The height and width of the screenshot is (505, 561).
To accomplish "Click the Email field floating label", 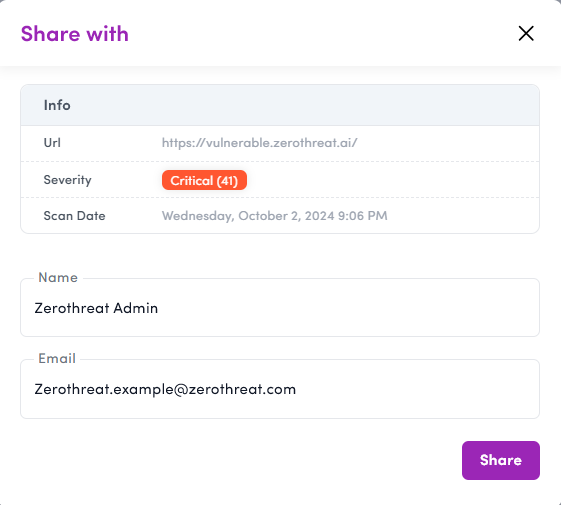I will 57,358.
